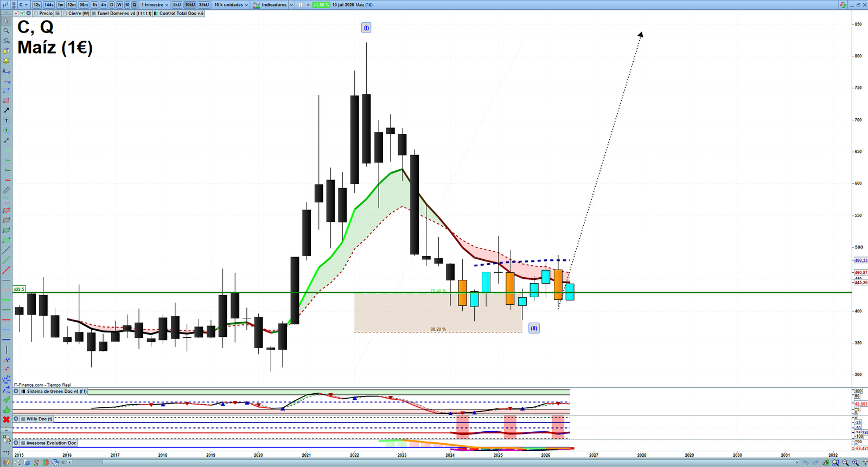The height and width of the screenshot is (467, 868).
Task: Select the 4h timeframe
Action: click(103, 5)
